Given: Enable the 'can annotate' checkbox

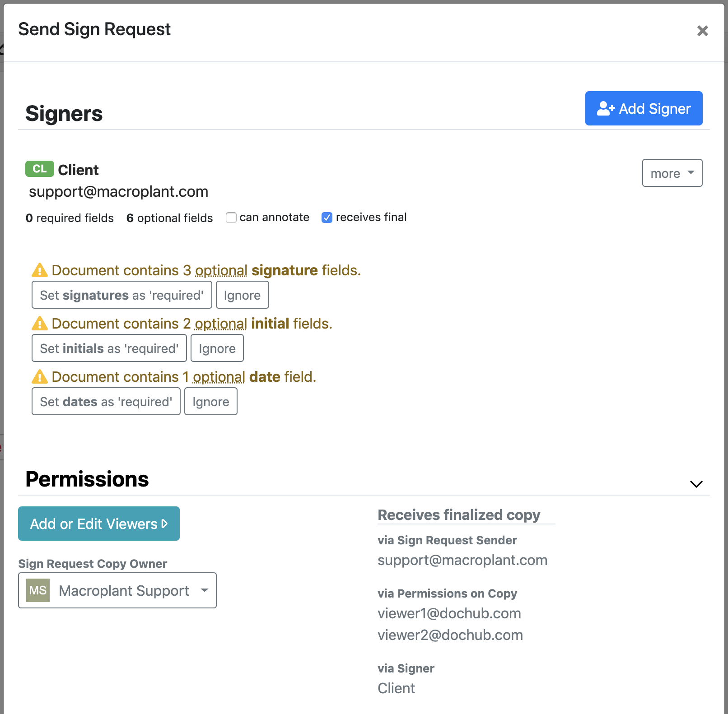Looking at the screenshot, I should pyautogui.click(x=231, y=218).
